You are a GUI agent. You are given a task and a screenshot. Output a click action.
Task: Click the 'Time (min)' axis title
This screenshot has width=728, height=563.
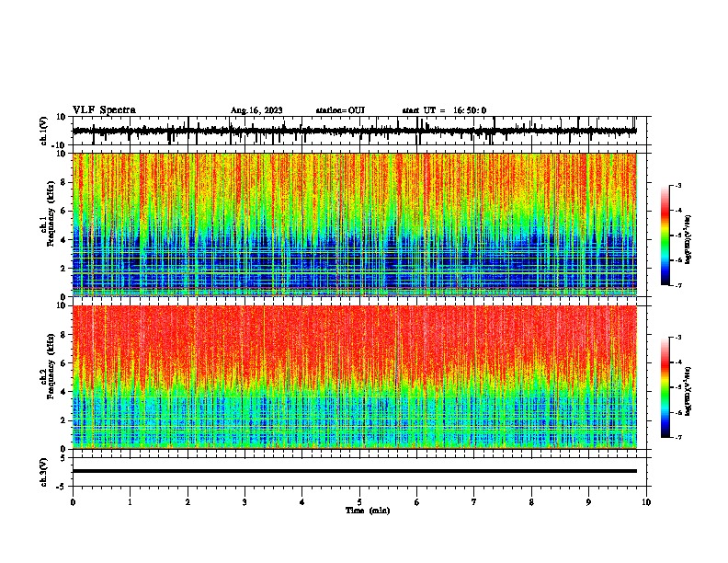click(368, 511)
